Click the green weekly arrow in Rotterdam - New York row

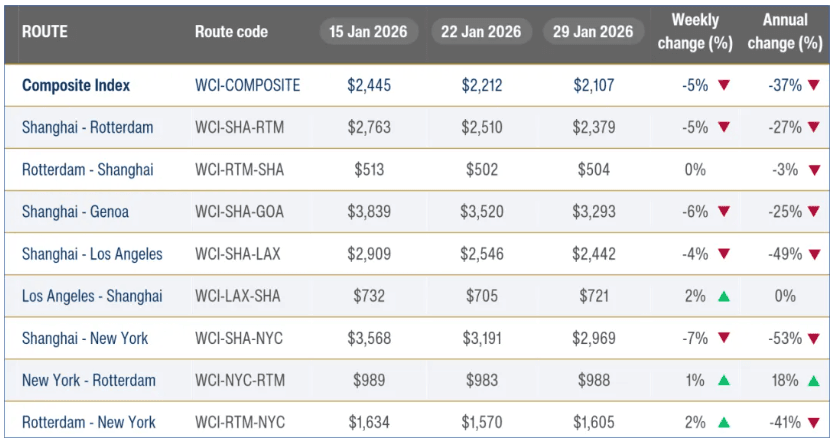click(724, 423)
